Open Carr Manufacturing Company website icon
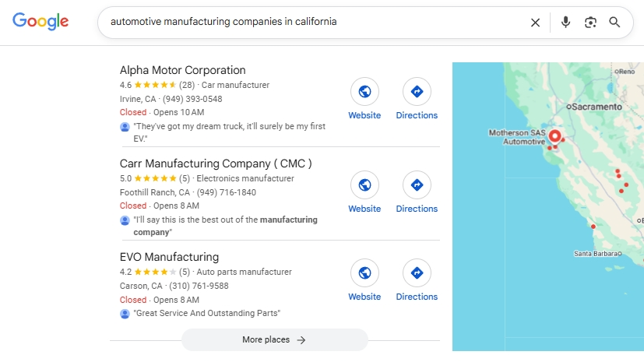The image size is (644, 362). 364,185
